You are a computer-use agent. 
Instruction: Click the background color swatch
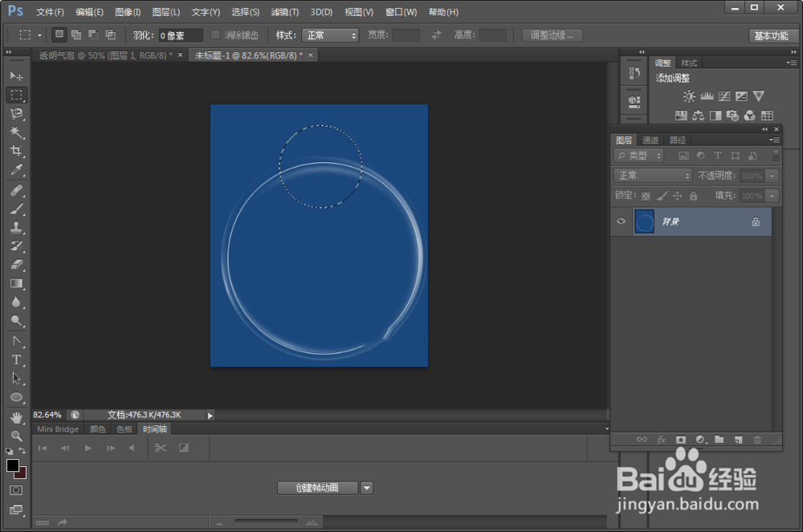[22, 473]
